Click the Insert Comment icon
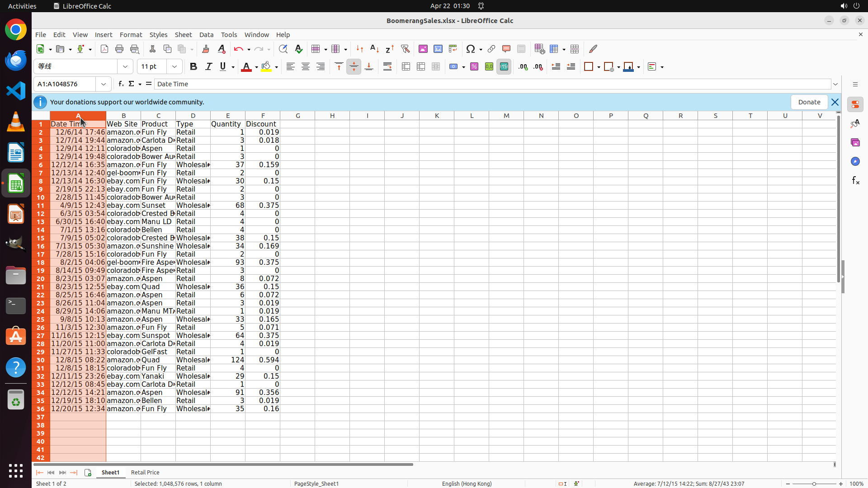 tap(506, 49)
